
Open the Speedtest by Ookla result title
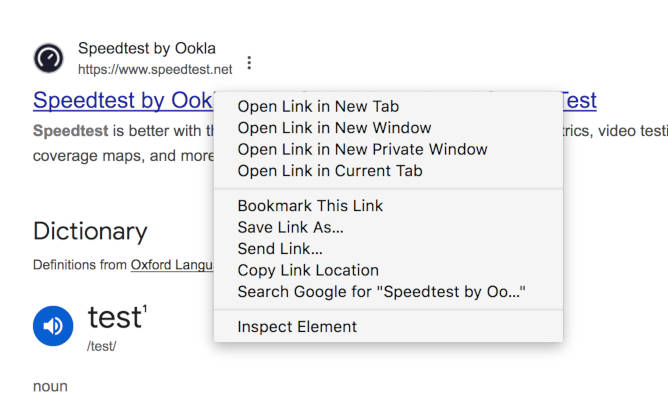124,101
